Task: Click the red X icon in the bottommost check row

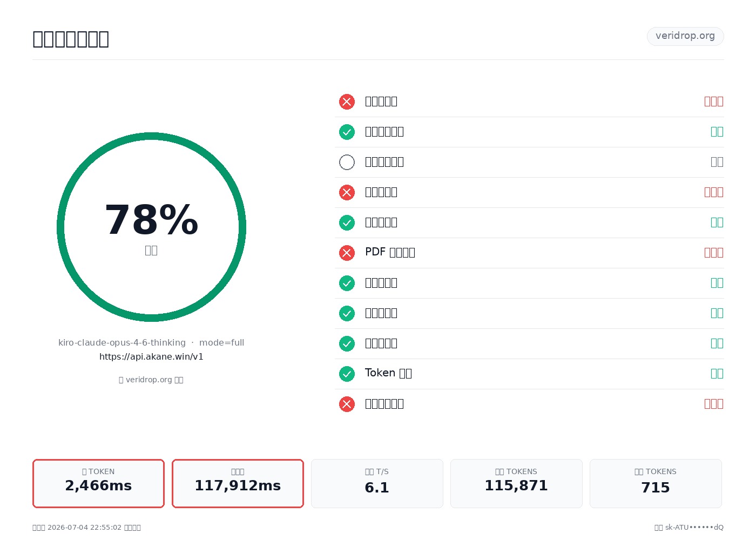Action: 347,404
